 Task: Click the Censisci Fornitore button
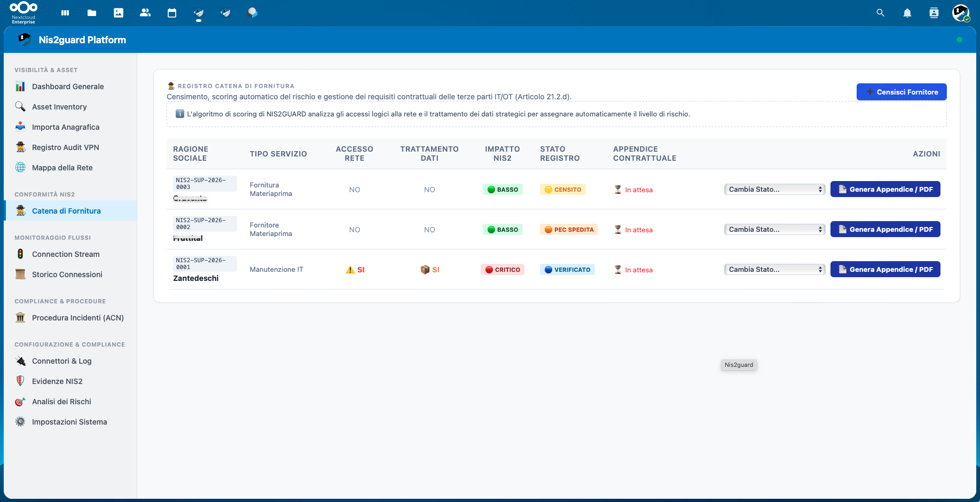coord(901,92)
